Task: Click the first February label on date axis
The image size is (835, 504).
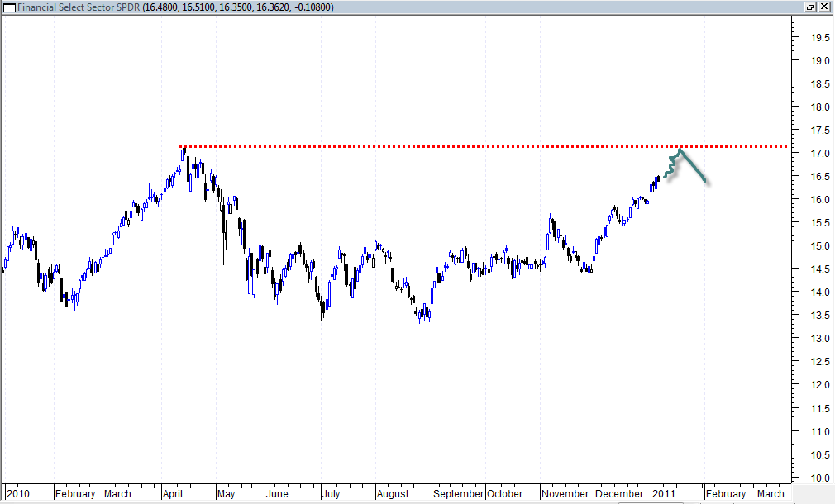Action: 75,494
